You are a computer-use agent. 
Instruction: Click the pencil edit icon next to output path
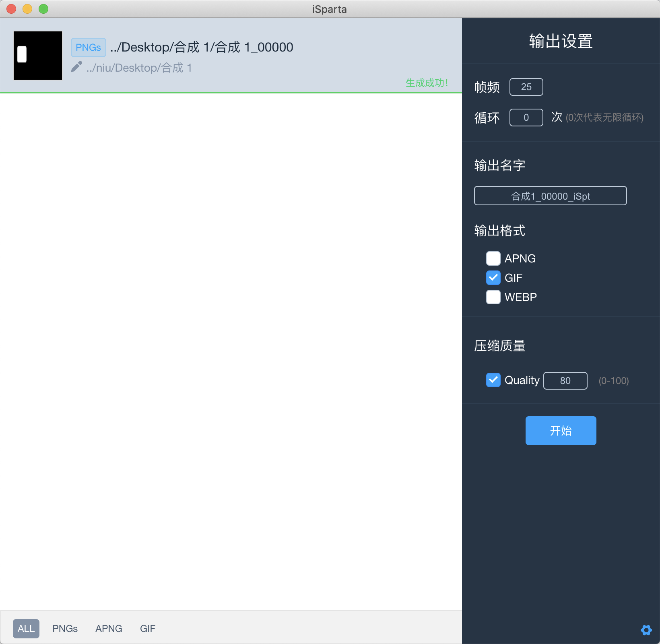(77, 67)
